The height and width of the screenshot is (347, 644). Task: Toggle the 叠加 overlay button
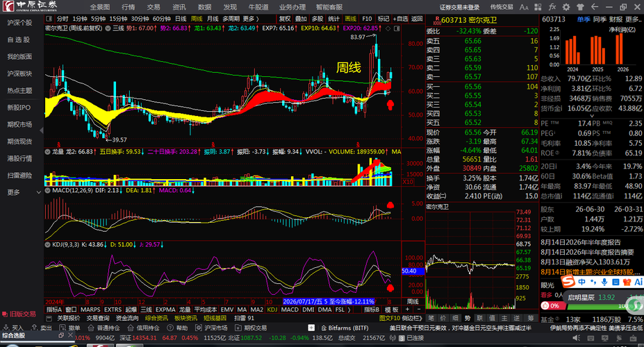(x=301, y=19)
